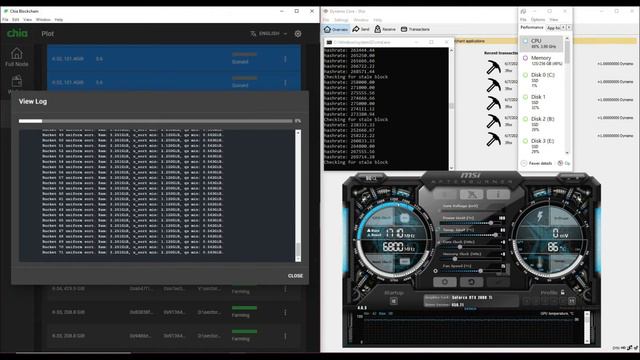The width and height of the screenshot is (640, 360).
Task: Click Afterburner monitoring graph scrollbar
Action: point(587,327)
